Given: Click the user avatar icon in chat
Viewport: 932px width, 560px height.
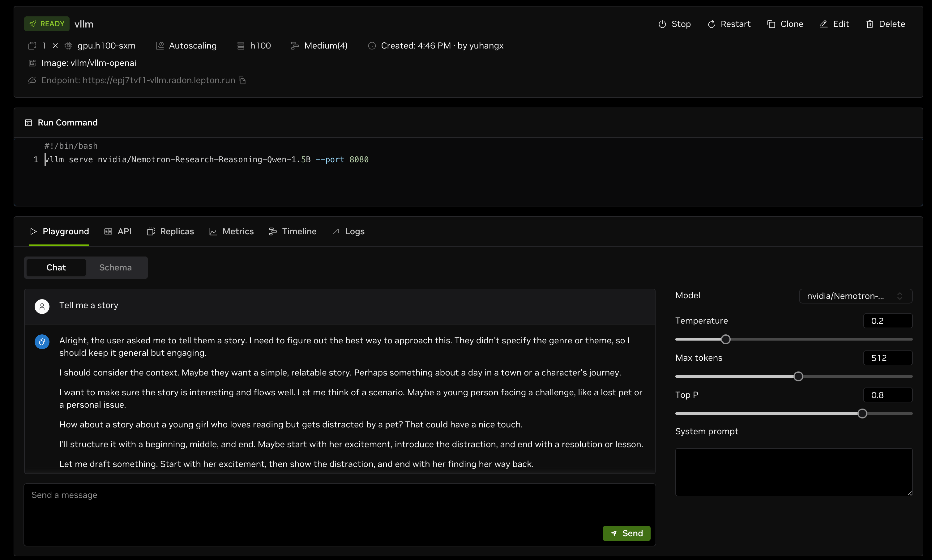Looking at the screenshot, I should pos(42,306).
